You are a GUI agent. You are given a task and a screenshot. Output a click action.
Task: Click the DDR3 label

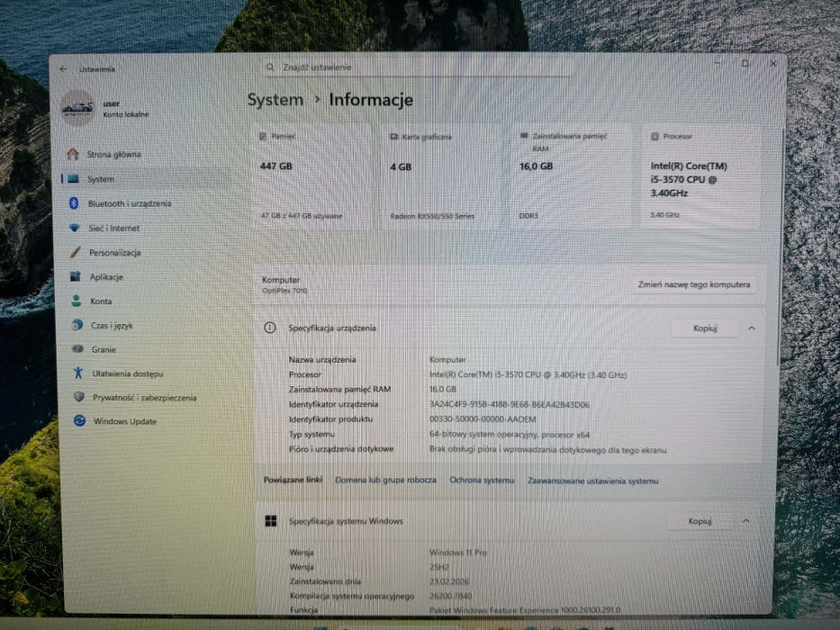528,216
